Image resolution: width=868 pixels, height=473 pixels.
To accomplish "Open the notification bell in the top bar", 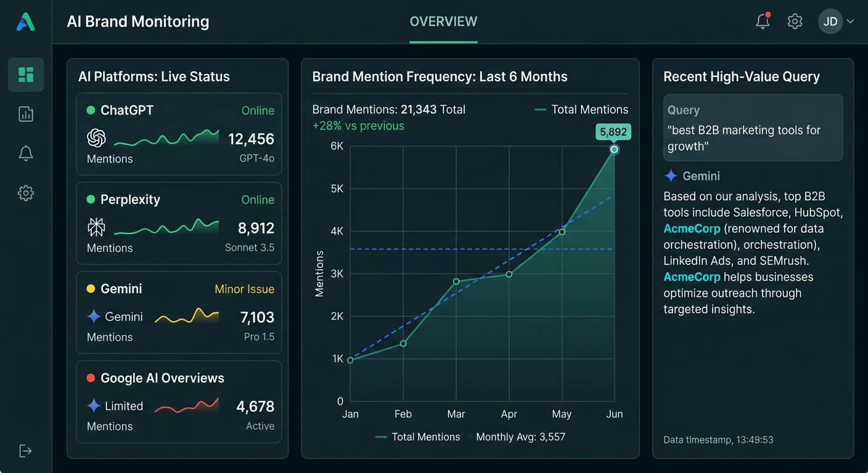I will pyautogui.click(x=763, y=20).
